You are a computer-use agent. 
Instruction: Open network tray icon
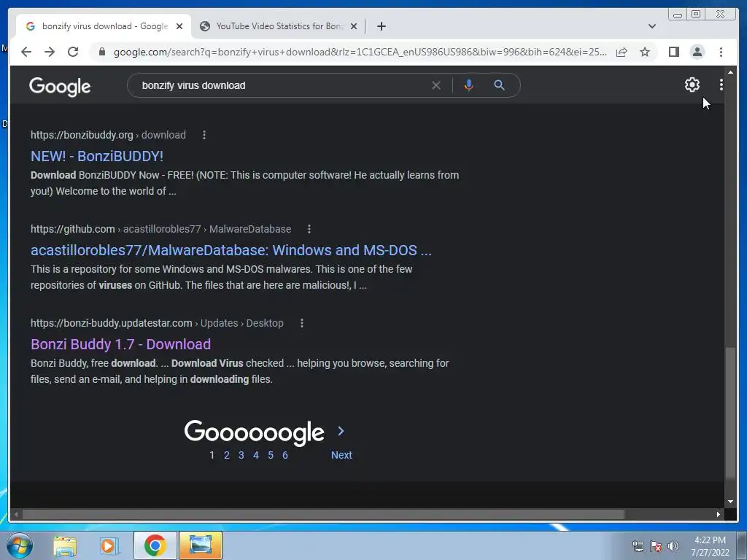[638, 546]
